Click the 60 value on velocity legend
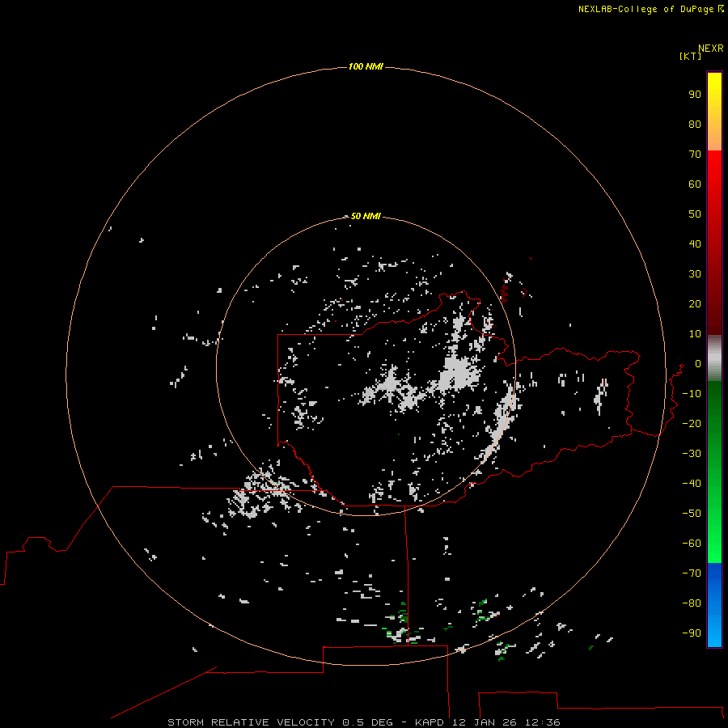This screenshot has width=728, height=728. (695, 184)
